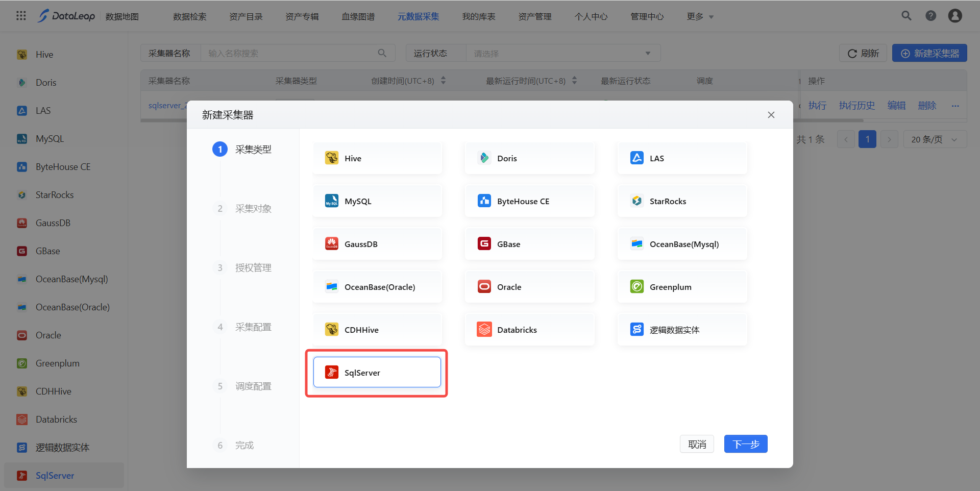Viewport: 980px width, 491px height.
Task: Select the Oracle collector type card
Action: [529, 287]
